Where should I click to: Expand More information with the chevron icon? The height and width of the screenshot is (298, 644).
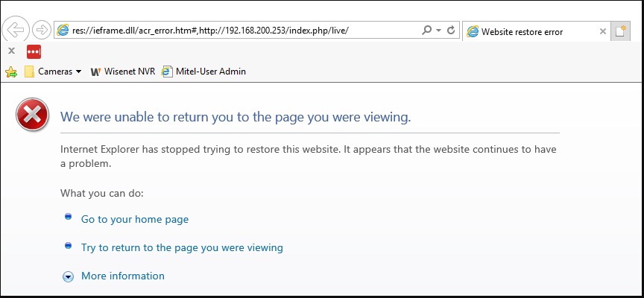point(68,276)
